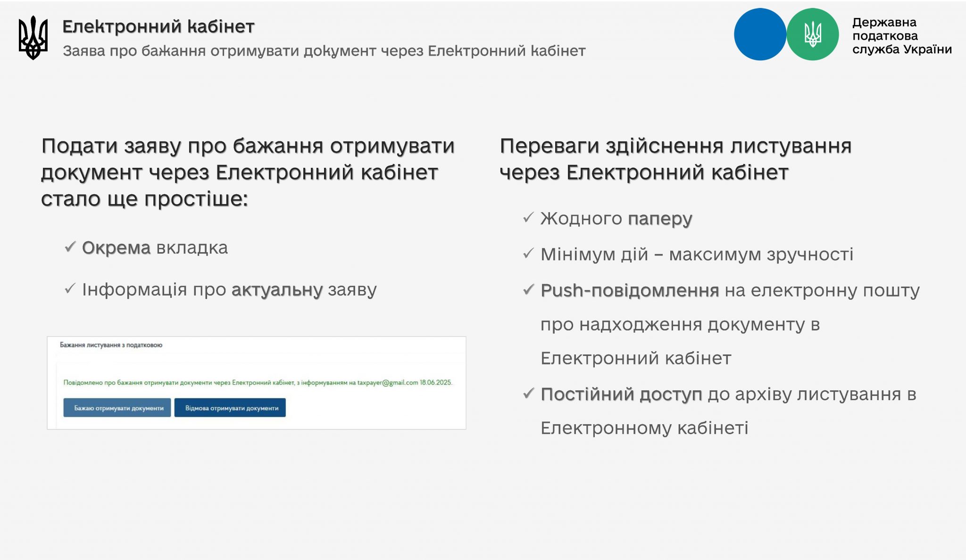Viewport: 966px width, 560px height.
Task: Click the "Електронний кабінет" header title
Action: click(x=158, y=27)
